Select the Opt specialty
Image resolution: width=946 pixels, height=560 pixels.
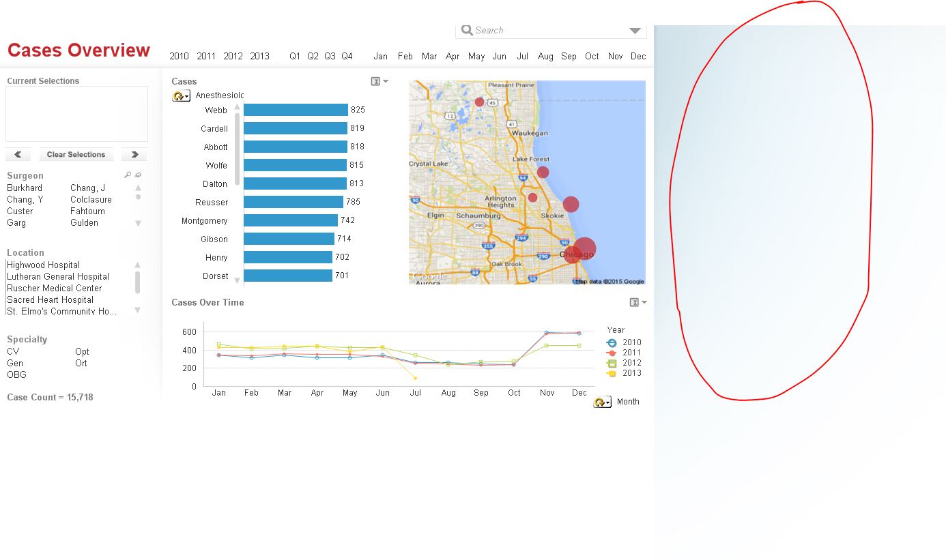(x=82, y=351)
